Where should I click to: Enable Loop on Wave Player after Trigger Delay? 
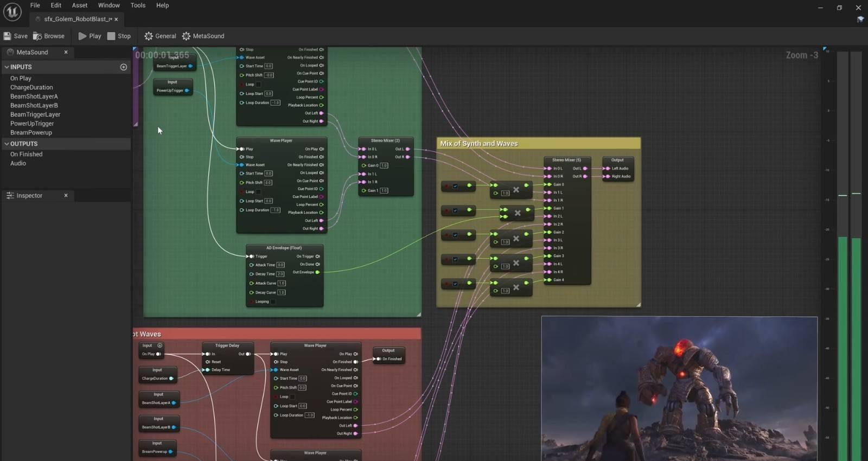[292, 396]
